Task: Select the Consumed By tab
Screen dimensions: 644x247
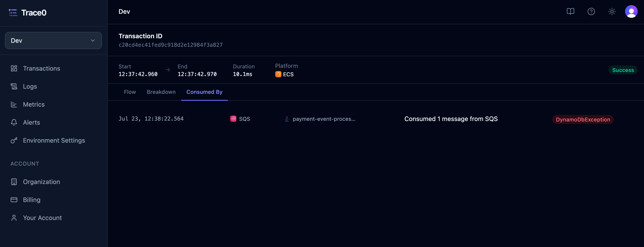Action: click(x=204, y=92)
